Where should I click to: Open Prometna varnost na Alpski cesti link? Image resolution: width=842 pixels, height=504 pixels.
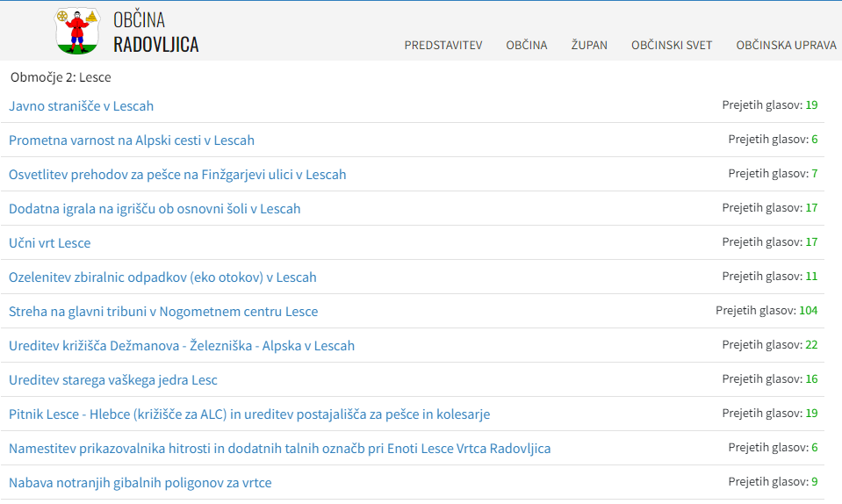point(132,140)
